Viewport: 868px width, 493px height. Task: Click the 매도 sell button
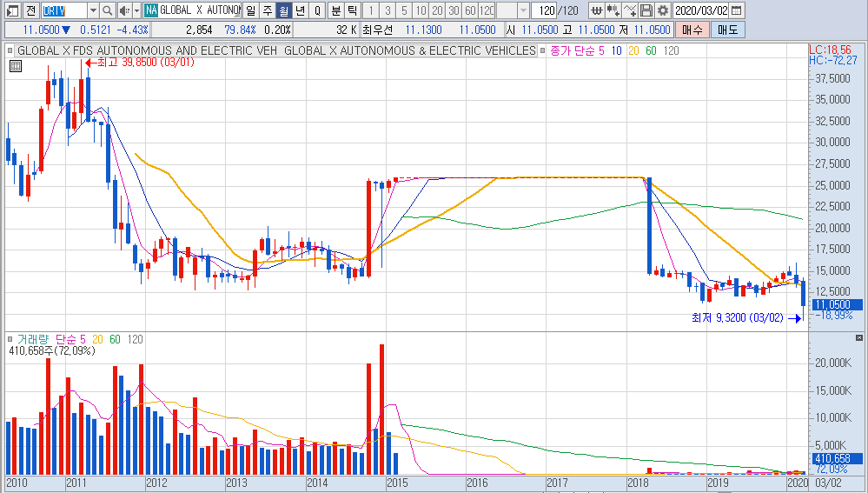728,30
